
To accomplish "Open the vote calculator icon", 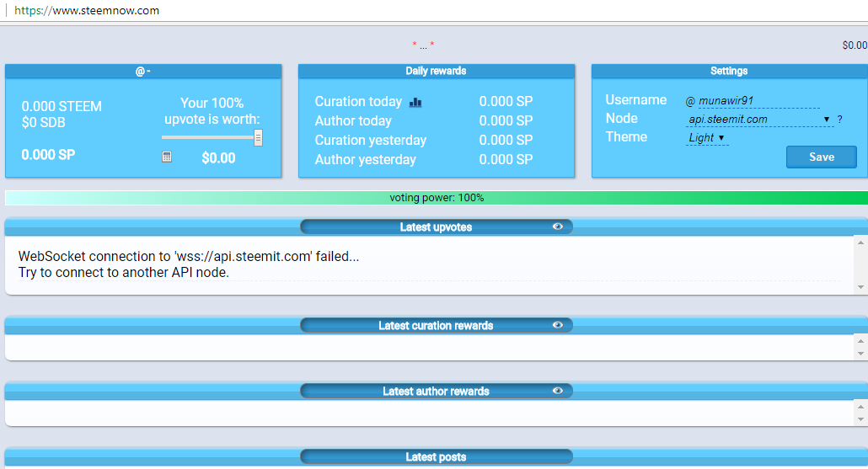I will pyautogui.click(x=167, y=157).
